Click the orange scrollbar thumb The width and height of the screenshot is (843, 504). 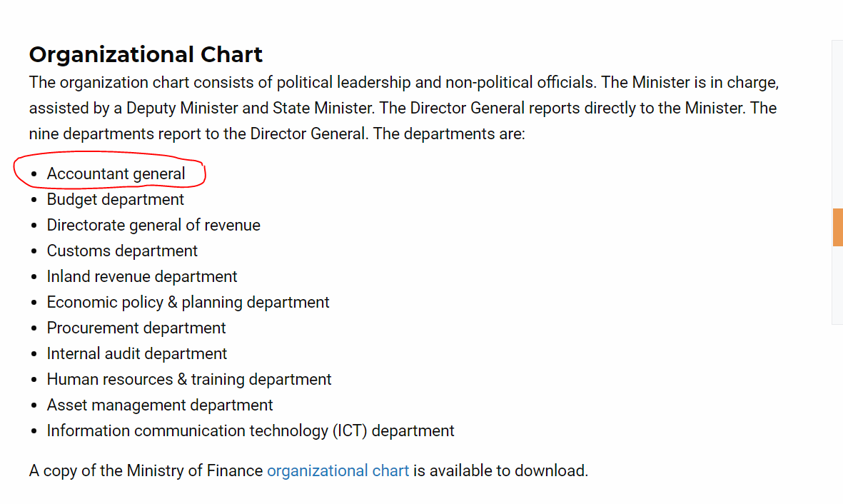click(837, 227)
